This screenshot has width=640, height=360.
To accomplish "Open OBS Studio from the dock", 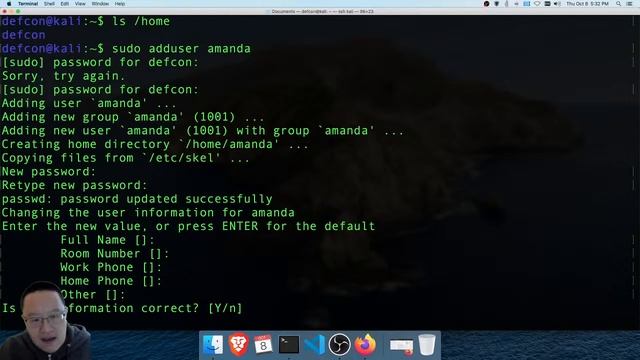I will (x=340, y=345).
